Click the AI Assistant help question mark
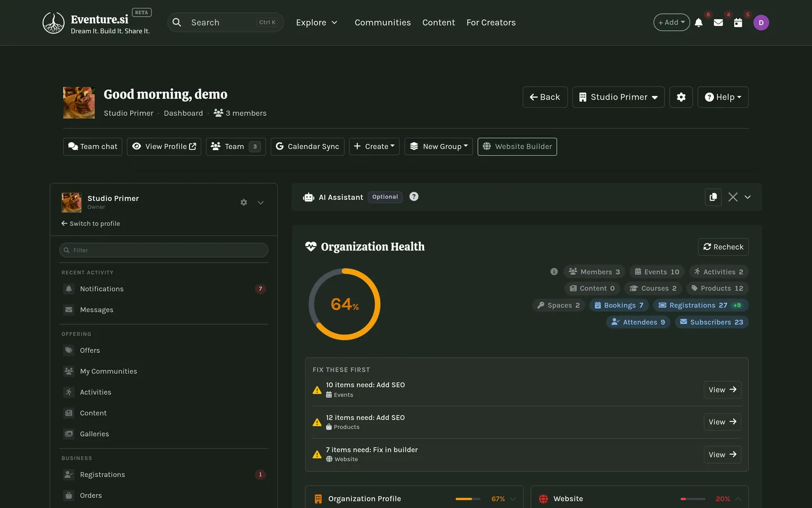 [x=414, y=196]
